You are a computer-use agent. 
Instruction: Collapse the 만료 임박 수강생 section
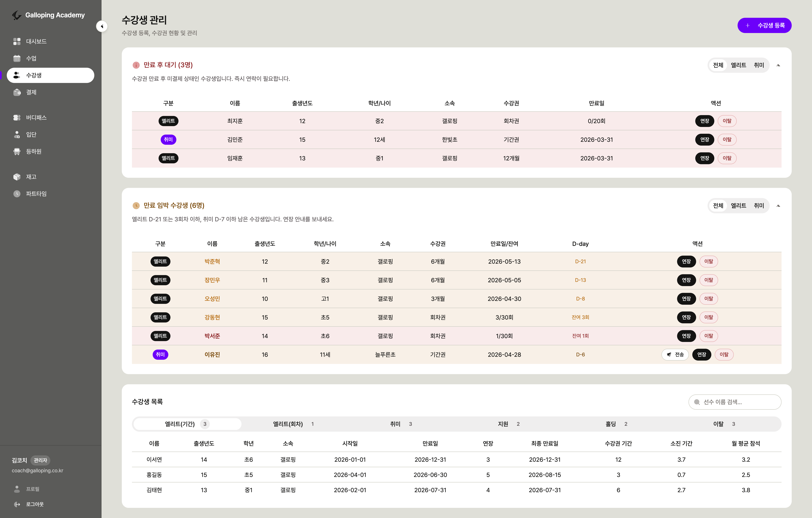click(x=778, y=206)
